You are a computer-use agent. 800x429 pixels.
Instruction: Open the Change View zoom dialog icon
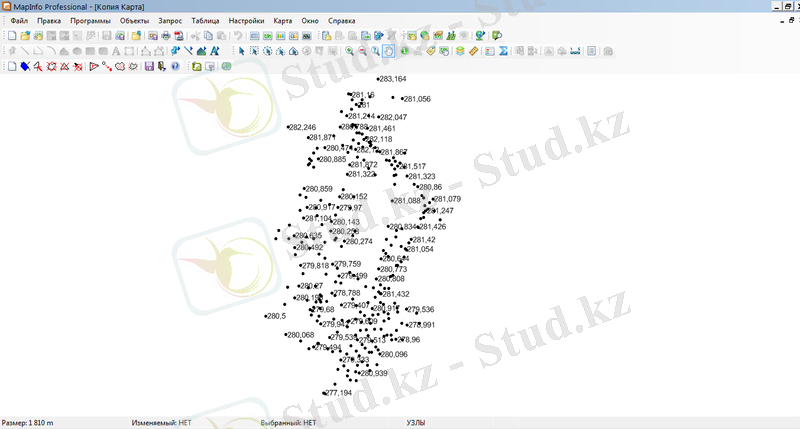376,51
